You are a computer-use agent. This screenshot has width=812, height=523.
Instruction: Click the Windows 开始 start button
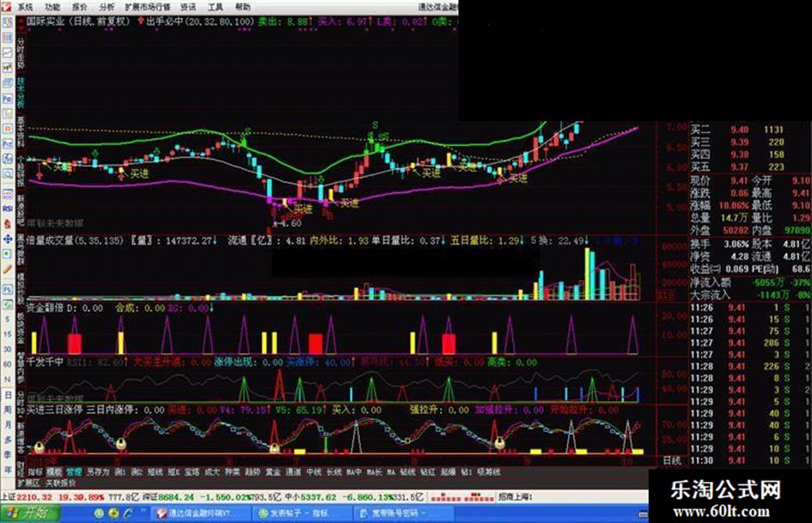click(x=31, y=514)
